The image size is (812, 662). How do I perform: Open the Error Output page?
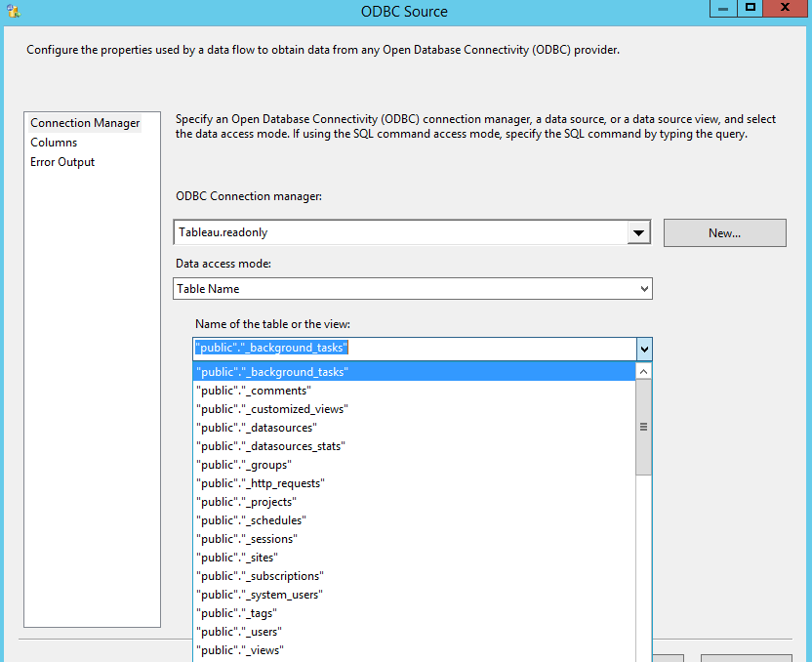pyautogui.click(x=62, y=162)
